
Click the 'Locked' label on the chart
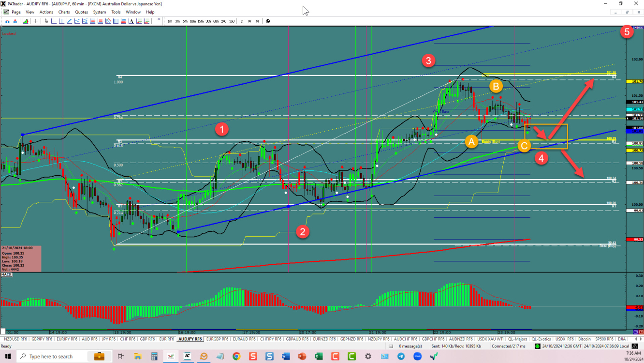click(9, 33)
